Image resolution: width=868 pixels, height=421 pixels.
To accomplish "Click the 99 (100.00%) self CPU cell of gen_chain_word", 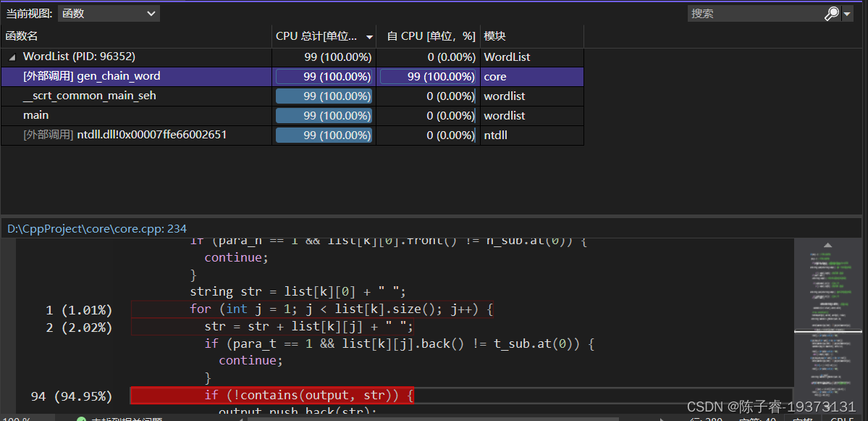I will tap(428, 76).
